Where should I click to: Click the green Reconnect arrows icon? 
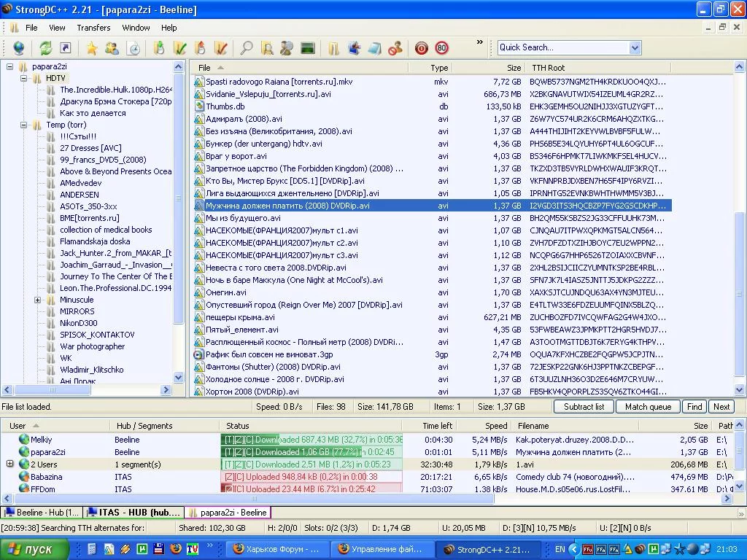[x=45, y=48]
